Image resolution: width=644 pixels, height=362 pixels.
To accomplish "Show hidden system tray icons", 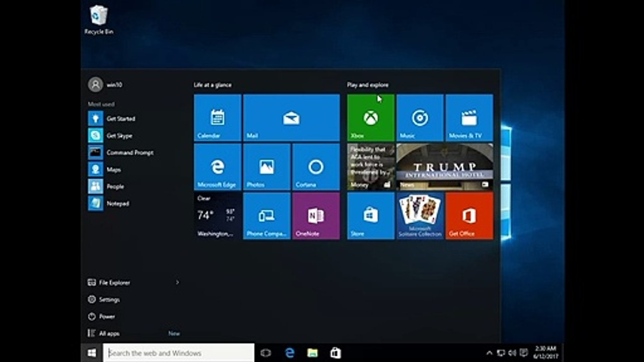I will point(489,353).
